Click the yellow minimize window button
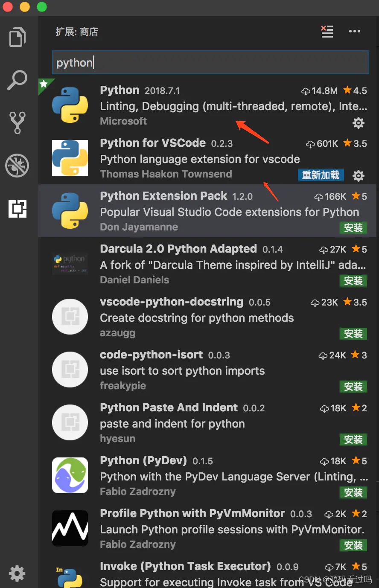Viewport: 379px width, 588px height. point(25,7)
